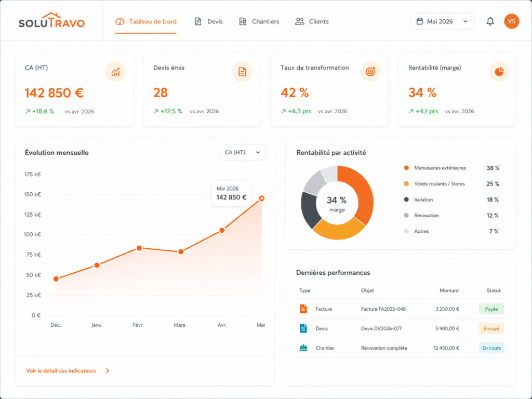
Task: Click the yellow Volets roulants donut segment
Action: (x=339, y=231)
